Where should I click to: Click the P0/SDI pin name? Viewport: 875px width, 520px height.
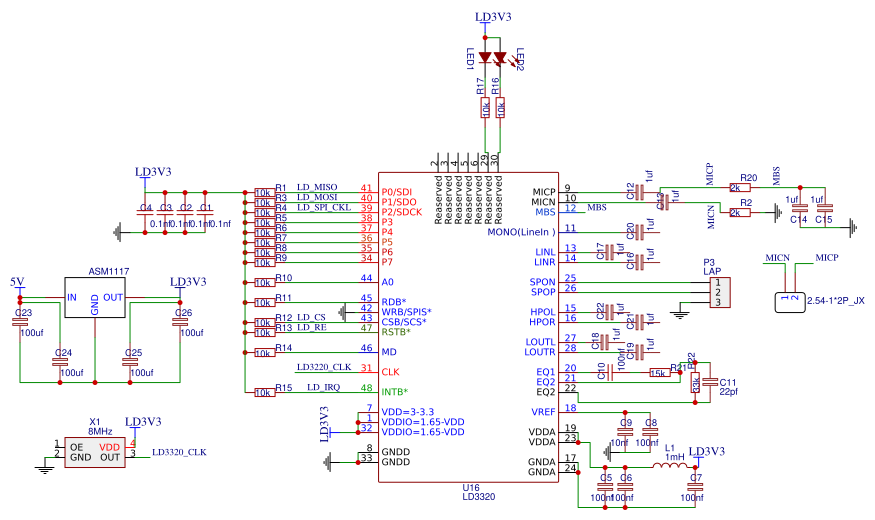tap(397, 192)
